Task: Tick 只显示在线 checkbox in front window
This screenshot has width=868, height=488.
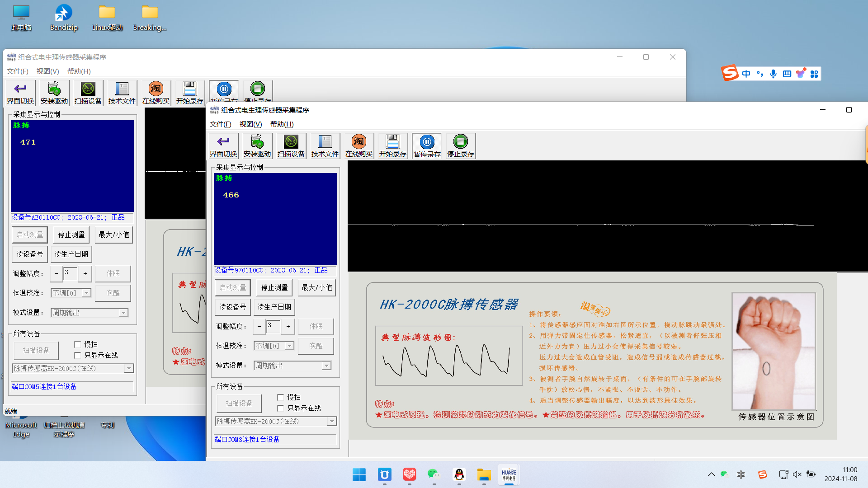Action: (280, 408)
